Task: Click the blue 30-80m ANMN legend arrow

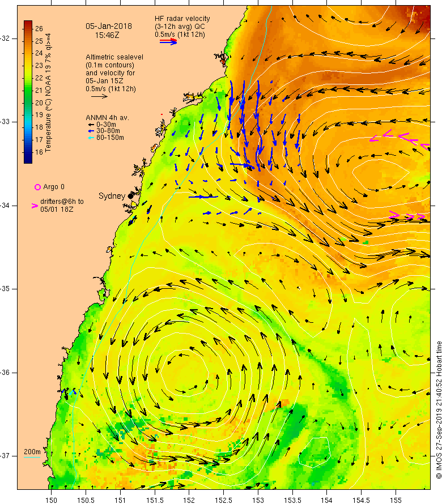Action: (91, 131)
